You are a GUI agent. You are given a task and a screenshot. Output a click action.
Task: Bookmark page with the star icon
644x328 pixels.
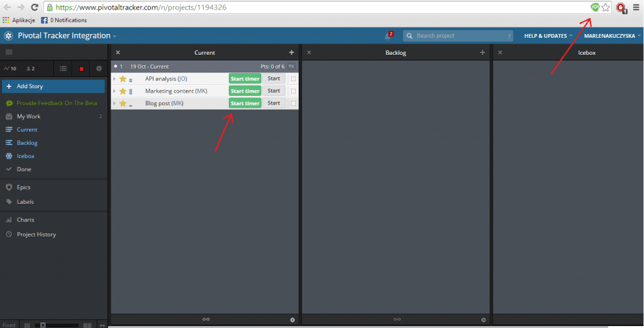pyautogui.click(x=606, y=8)
